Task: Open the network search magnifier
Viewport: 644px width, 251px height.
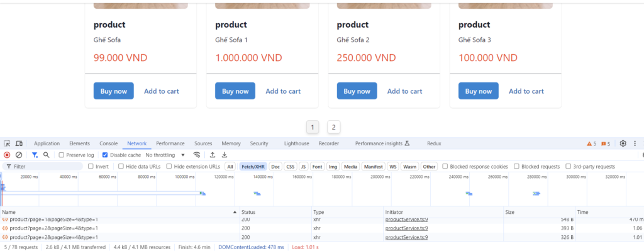Action: coord(47,155)
